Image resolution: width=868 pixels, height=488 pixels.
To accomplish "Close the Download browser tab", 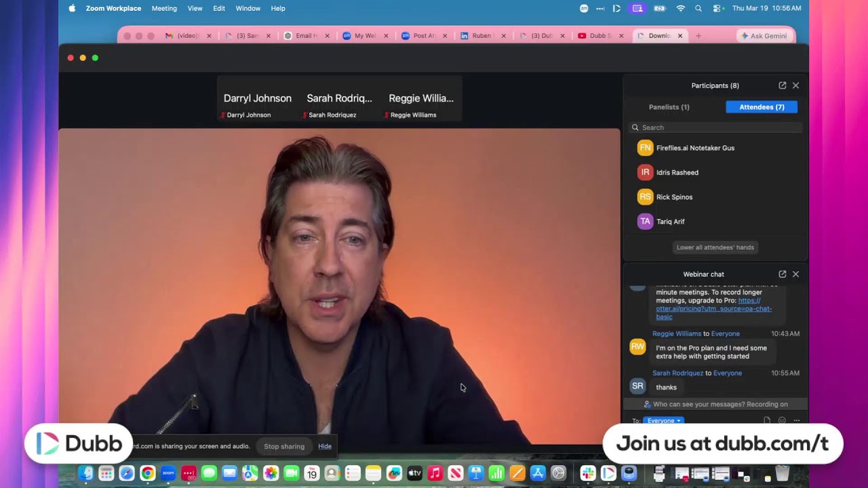I will 680,36.
